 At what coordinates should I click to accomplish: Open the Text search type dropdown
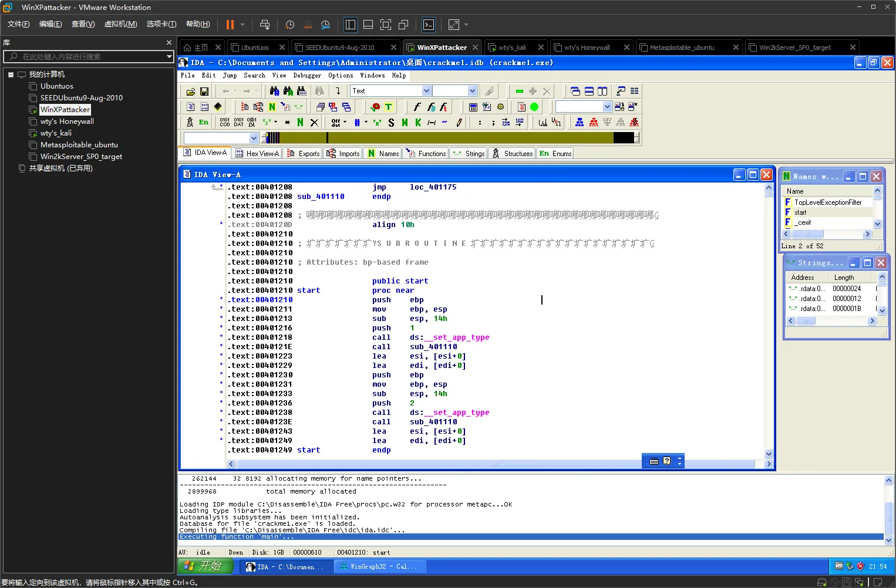(x=427, y=91)
